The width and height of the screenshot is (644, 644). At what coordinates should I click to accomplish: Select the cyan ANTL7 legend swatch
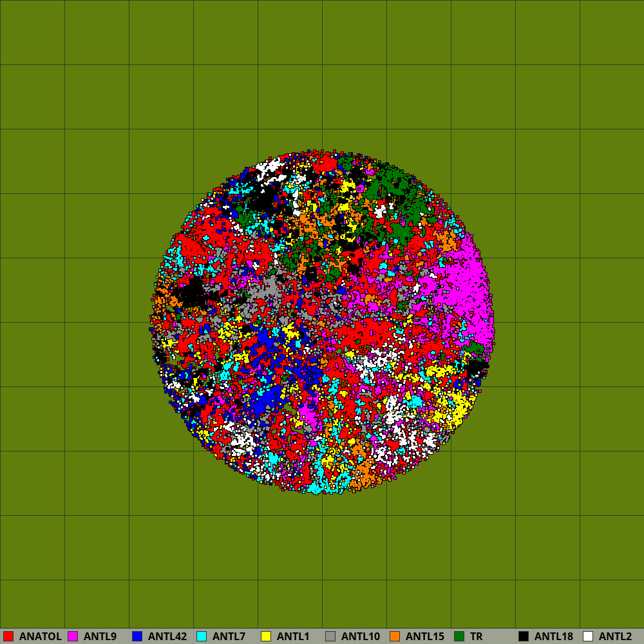[x=202, y=636]
